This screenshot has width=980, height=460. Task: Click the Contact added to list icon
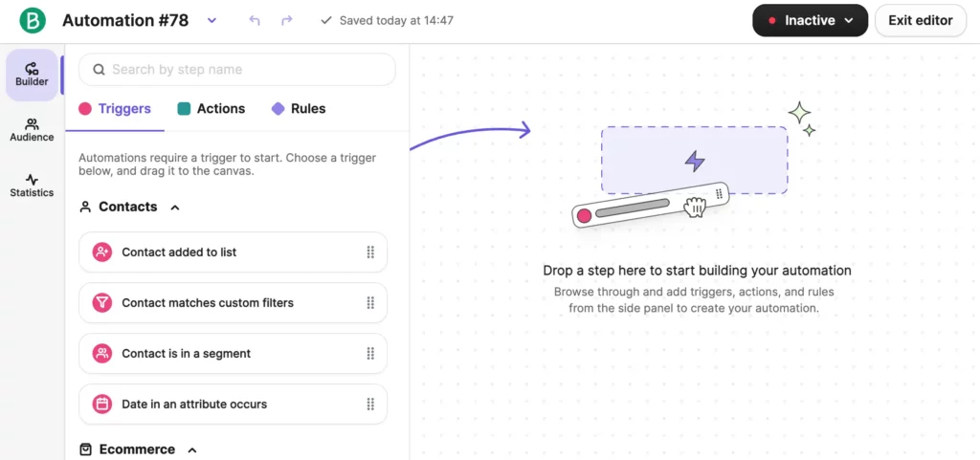point(102,252)
